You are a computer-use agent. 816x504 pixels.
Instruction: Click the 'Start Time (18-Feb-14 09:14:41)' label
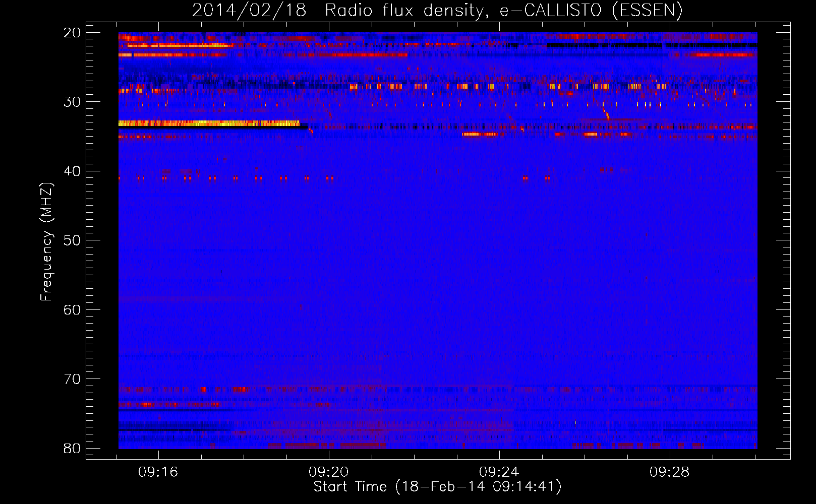pyautogui.click(x=437, y=487)
